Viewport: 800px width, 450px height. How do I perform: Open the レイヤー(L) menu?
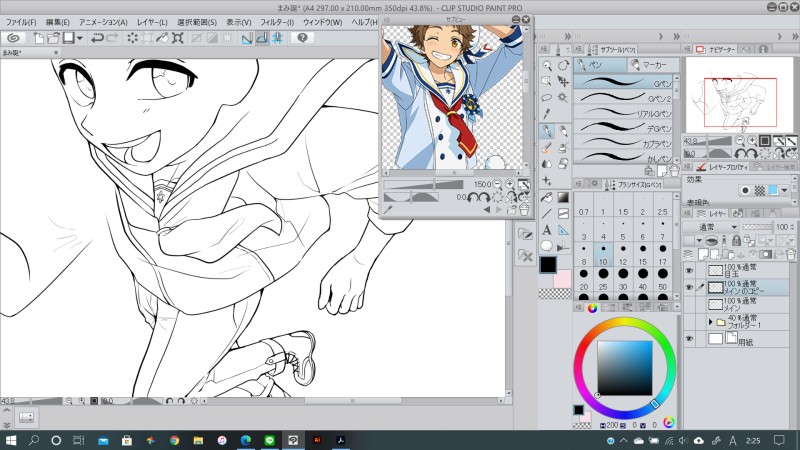(152, 22)
